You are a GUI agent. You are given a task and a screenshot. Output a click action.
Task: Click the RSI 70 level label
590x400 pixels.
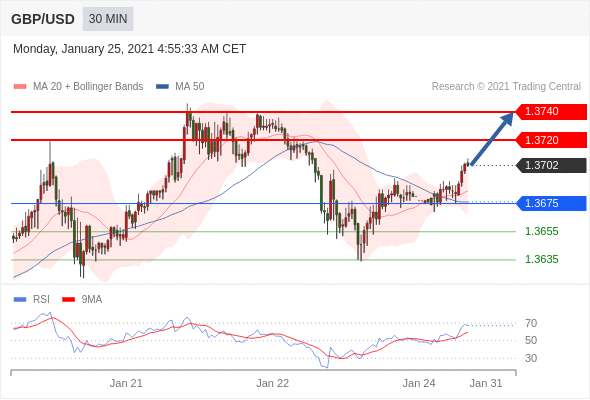[531, 323]
